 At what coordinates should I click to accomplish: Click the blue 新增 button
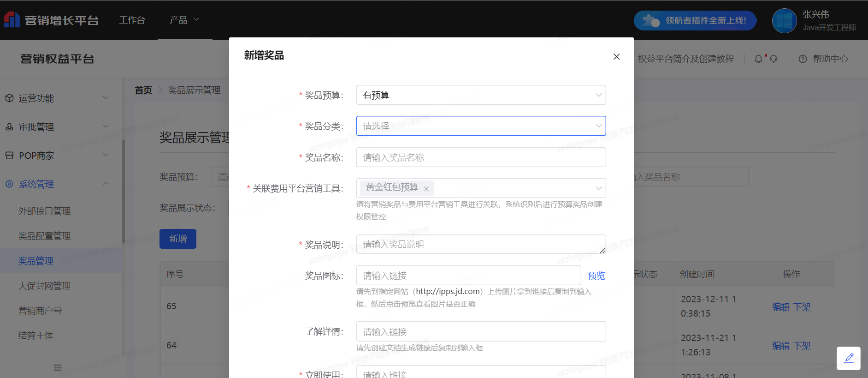pyautogui.click(x=178, y=239)
